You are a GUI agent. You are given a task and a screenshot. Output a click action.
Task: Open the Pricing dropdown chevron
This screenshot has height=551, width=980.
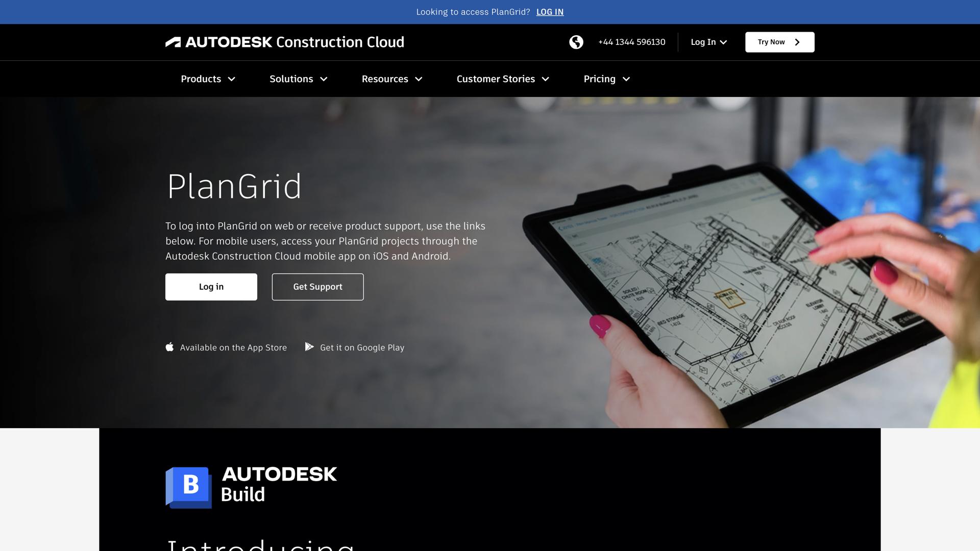click(626, 79)
